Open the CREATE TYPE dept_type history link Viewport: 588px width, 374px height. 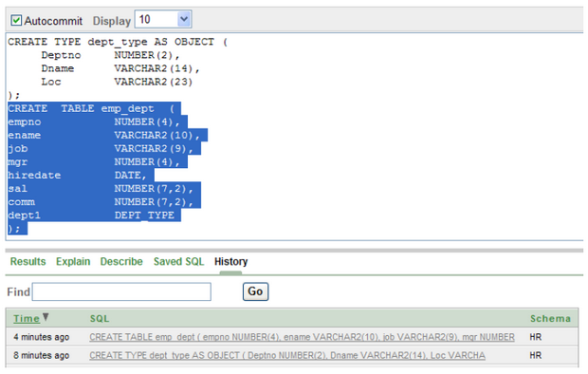[287, 355]
